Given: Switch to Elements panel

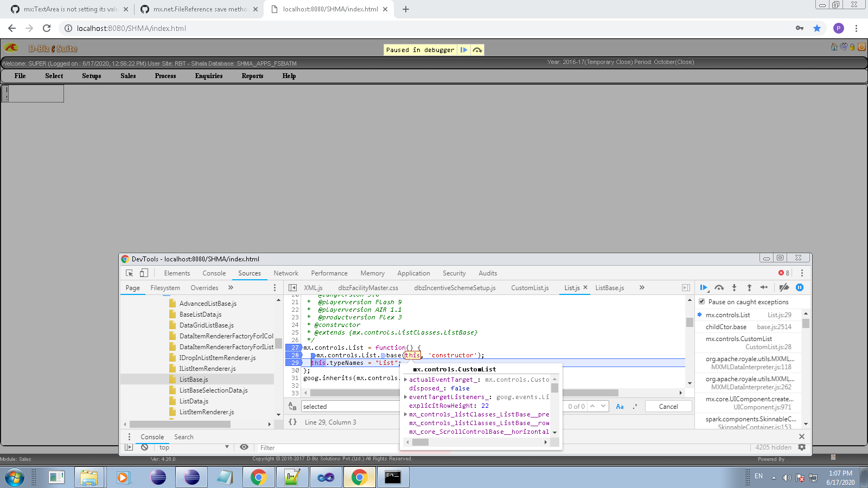Looking at the screenshot, I should pyautogui.click(x=177, y=273).
